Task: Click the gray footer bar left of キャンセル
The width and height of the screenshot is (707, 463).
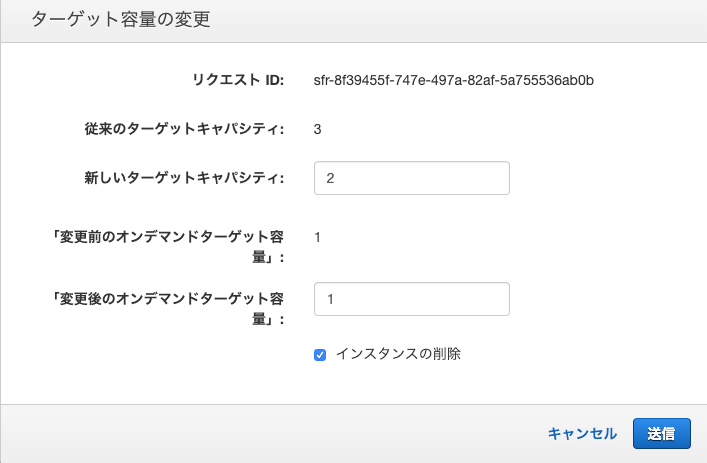Action: pos(271,434)
